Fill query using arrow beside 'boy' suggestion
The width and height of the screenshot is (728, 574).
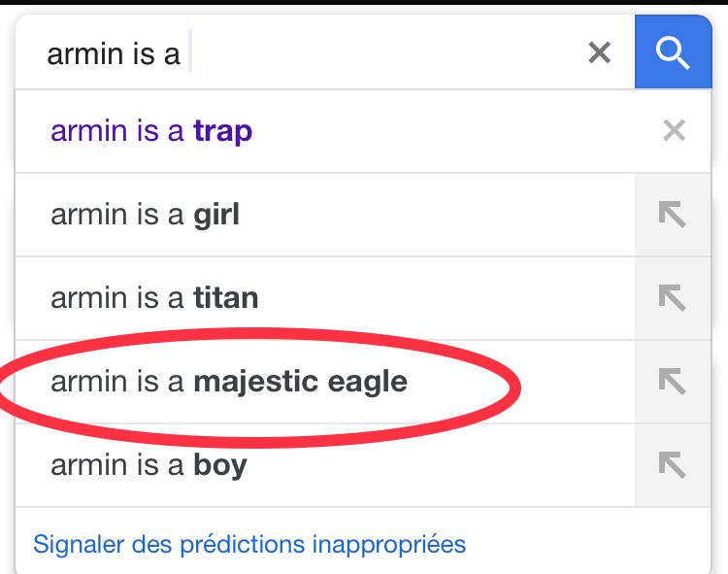673,465
